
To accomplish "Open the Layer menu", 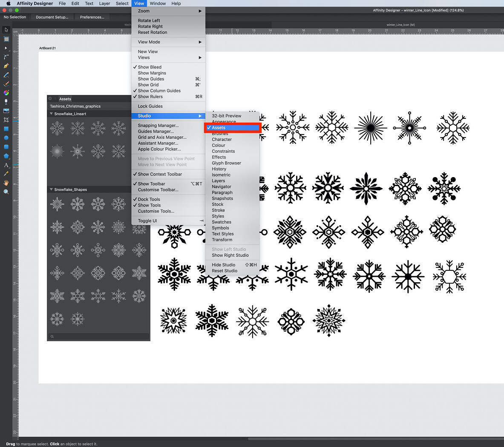I will (x=104, y=3).
